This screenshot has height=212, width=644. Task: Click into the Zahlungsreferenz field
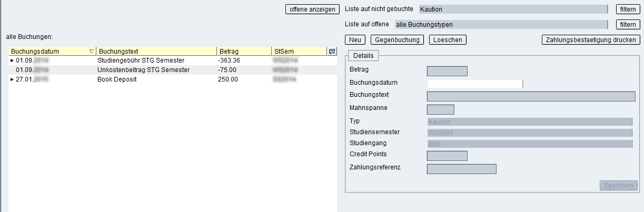pos(461,169)
